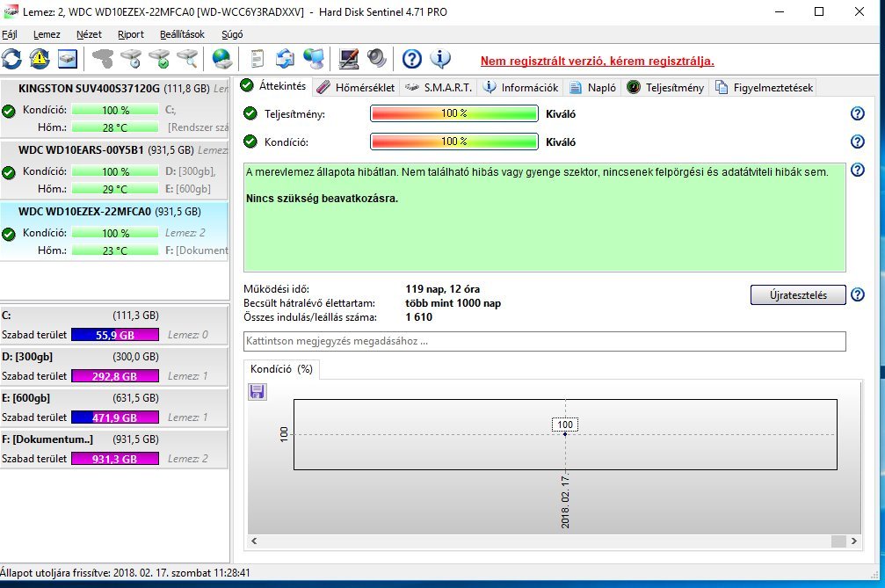The image size is (885, 588).
Task: Click the comment field 'Kattintson megjegyzés megadásához'
Action: tap(545, 341)
